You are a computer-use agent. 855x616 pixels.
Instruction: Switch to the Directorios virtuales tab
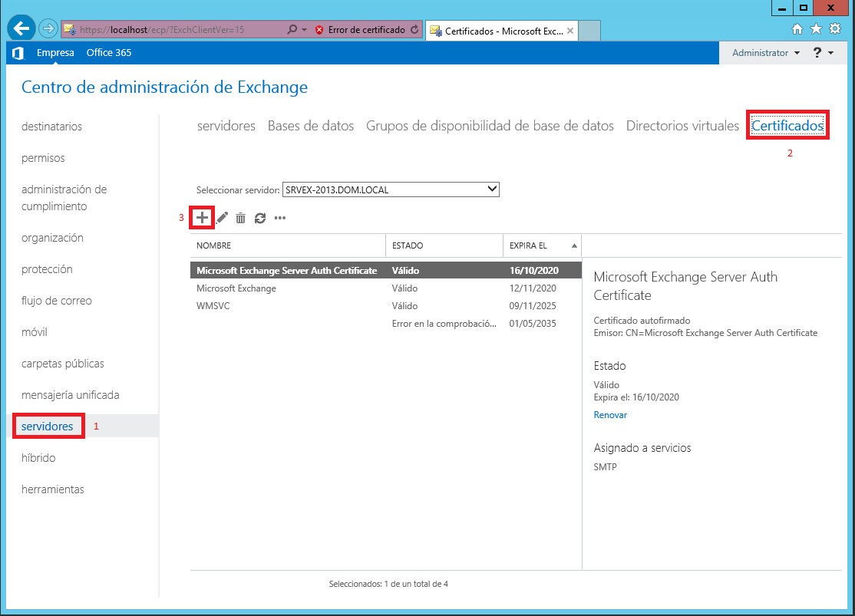(682, 125)
